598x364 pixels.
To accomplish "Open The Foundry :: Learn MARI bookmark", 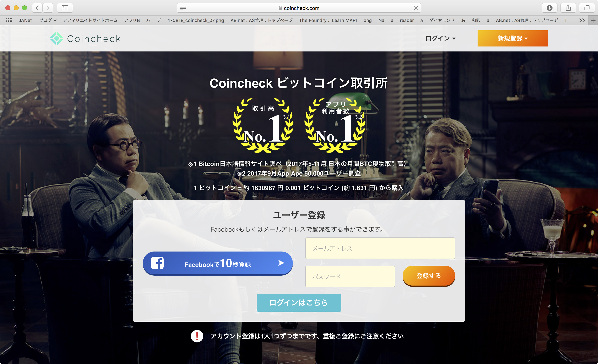I will pyautogui.click(x=328, y=20).
